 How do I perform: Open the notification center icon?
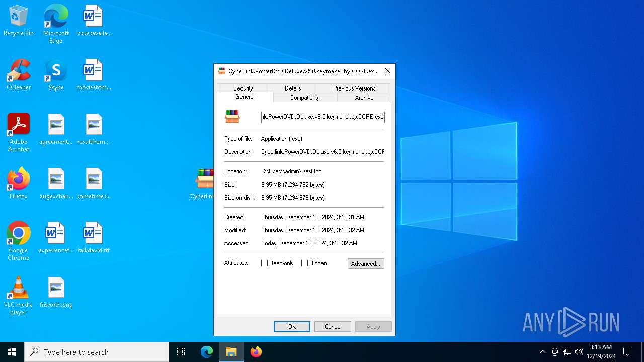(x=627, y=352)
